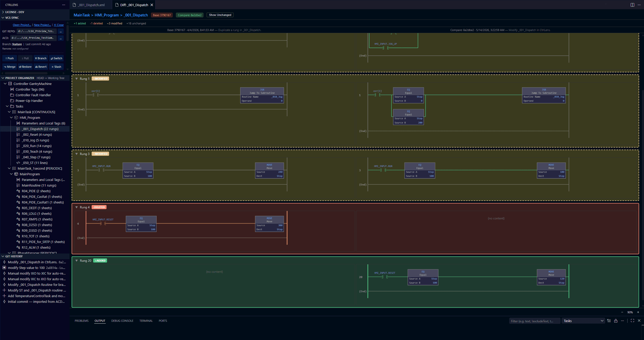Click commit icon for 'Initial commit' entry

pos(4,302)
